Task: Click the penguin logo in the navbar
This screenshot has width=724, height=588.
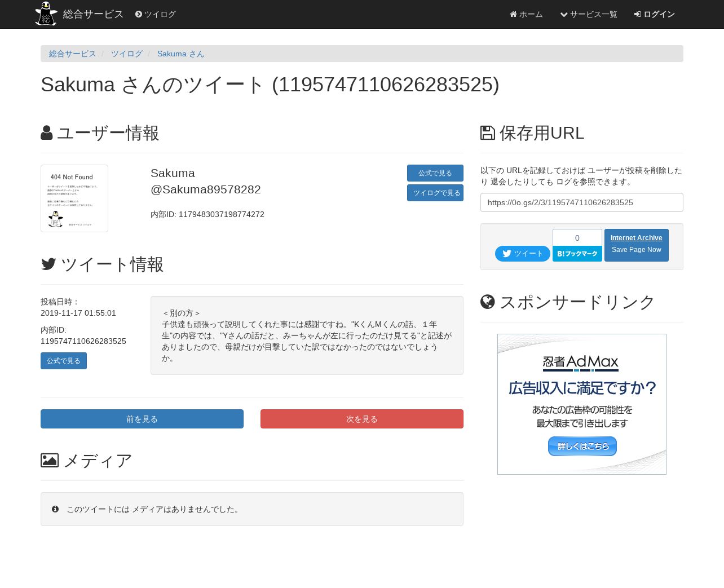Action: (46, 14)
